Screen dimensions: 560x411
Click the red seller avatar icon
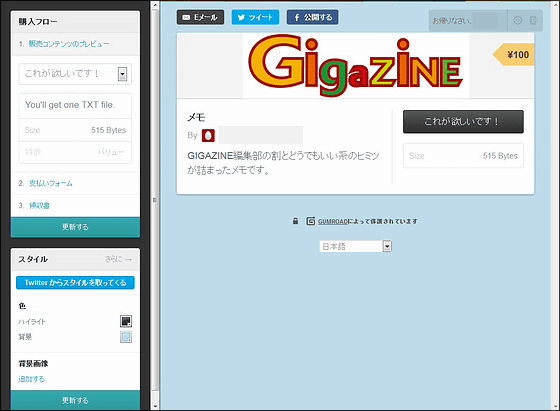[x=208, y=136]
